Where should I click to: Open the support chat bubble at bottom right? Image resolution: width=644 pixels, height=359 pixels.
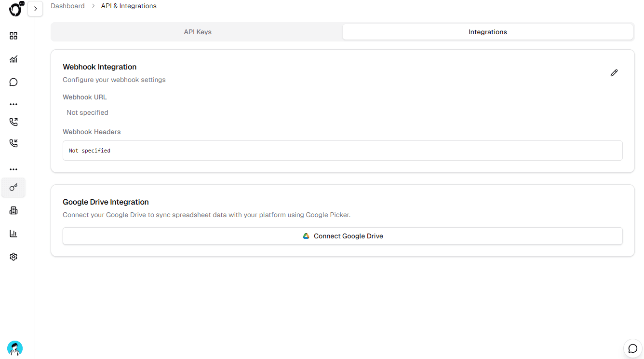(632, 348)
